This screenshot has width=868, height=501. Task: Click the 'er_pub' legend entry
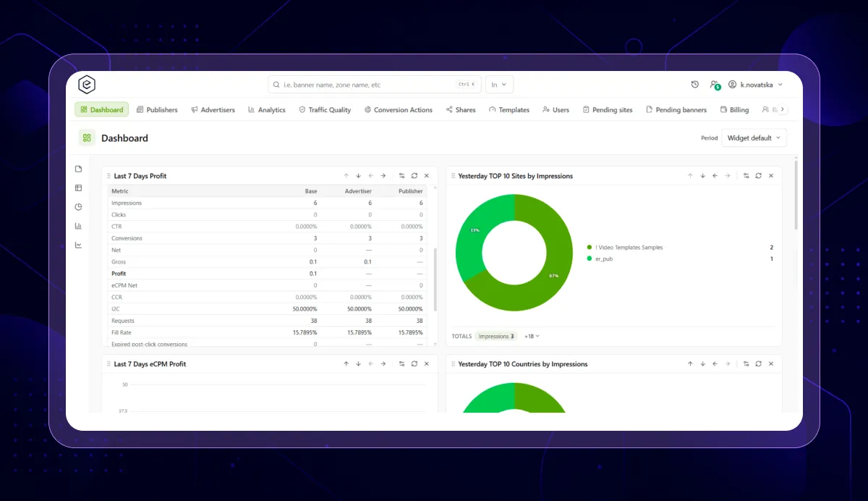(x=600, y=258)
